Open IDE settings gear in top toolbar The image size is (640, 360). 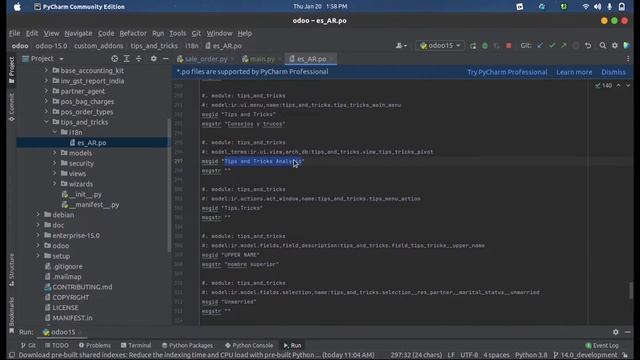click(615, 46)
